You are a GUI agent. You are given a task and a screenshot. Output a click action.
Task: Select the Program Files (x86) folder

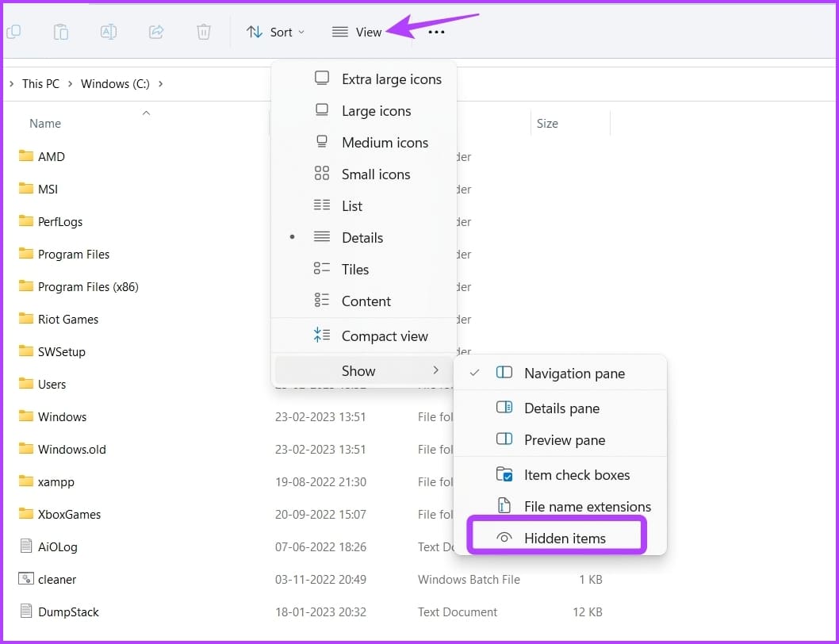79,286
